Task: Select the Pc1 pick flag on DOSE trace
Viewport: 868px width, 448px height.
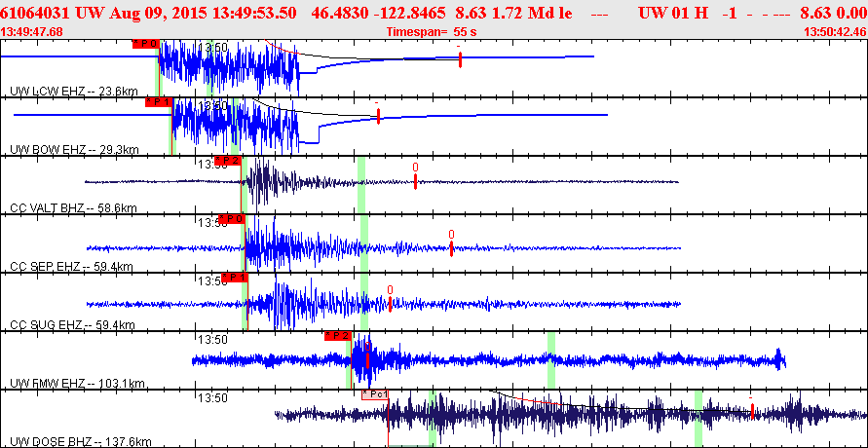Action: click(375, 394)
